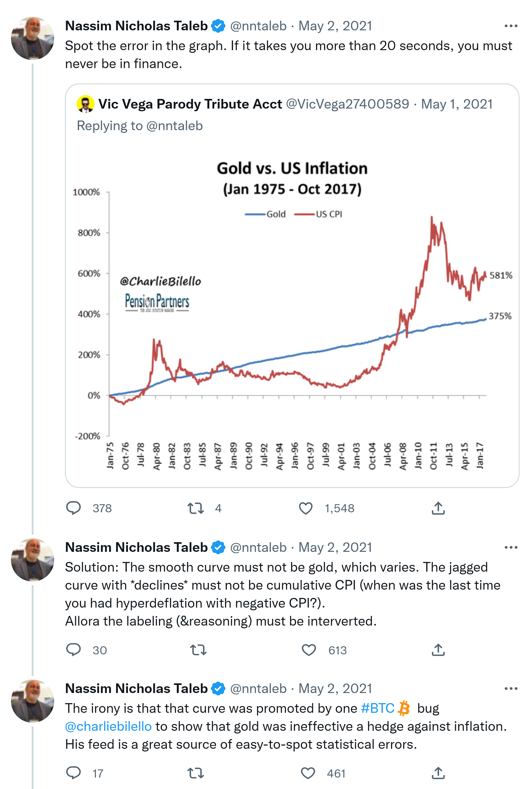Viewport: 532px width, 789px height.
Task: Like the tweet with 461 likes
Action: point(308,773)
